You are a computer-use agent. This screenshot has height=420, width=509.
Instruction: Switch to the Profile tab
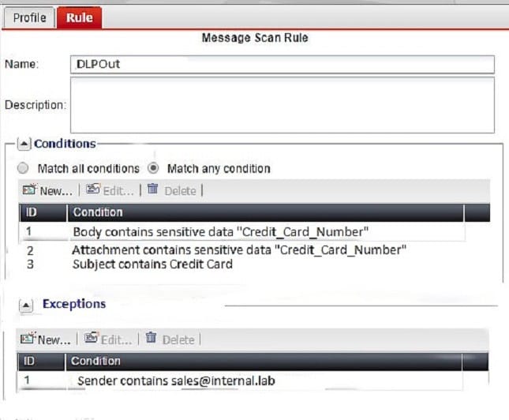[x=29, y=17]
